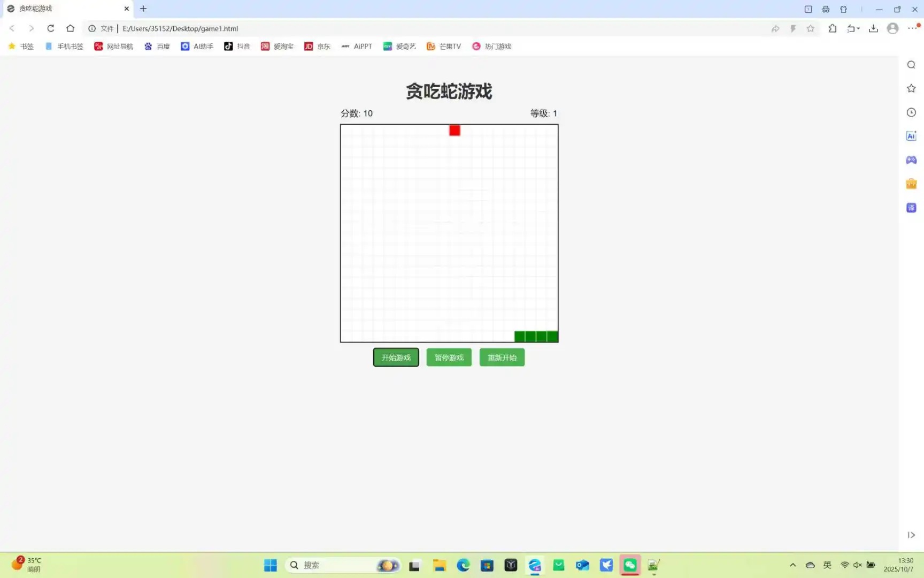
Task: Open the browsing history sidebar icon
Action: (x=911, y=112)
